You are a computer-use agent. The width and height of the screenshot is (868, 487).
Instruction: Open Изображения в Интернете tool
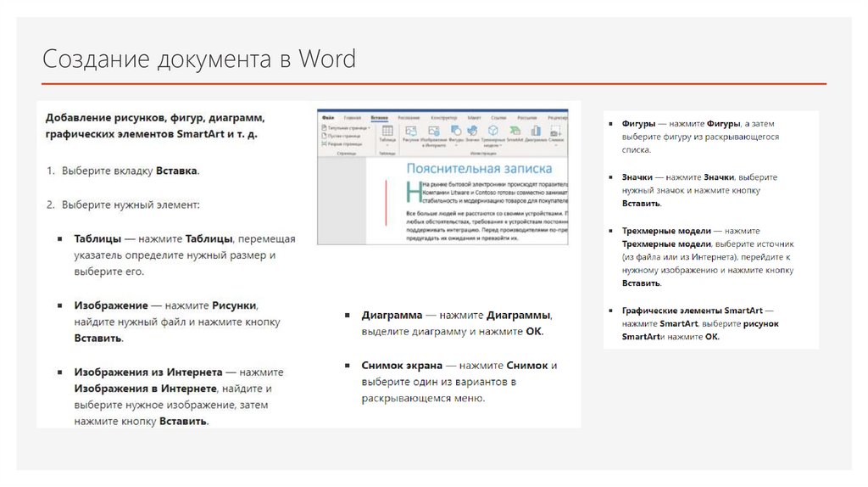pyautogui.click(x=433, y=132)
